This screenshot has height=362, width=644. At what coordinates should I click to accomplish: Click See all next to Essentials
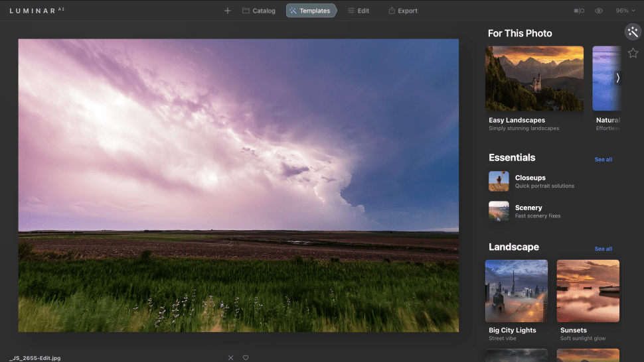click(603, 159)
